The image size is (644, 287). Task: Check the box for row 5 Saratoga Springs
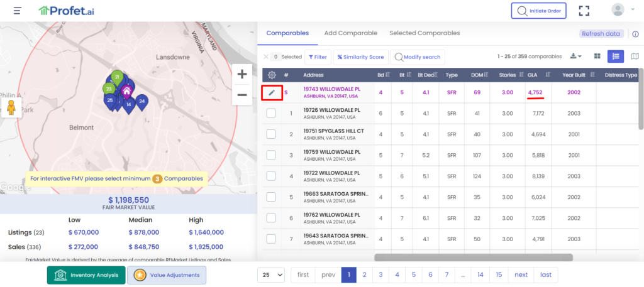pyautogui.click(x=271, y=197)
